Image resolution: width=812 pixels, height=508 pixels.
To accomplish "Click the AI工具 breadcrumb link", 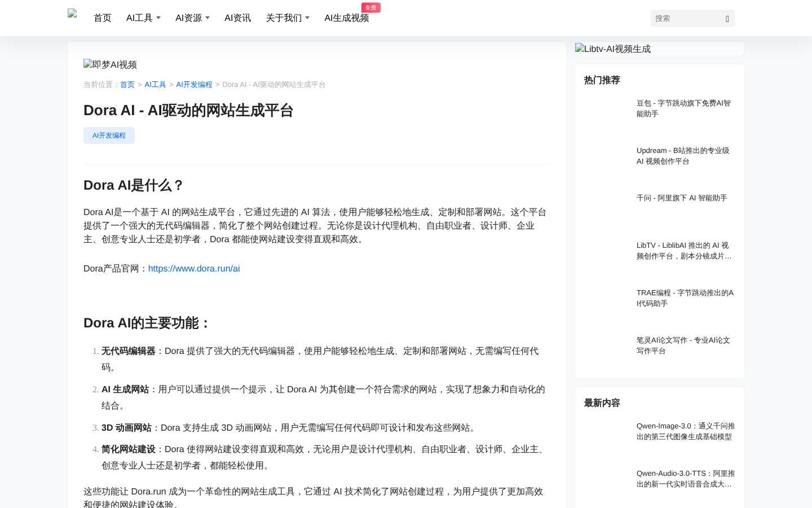I will (x=155, y=85).
